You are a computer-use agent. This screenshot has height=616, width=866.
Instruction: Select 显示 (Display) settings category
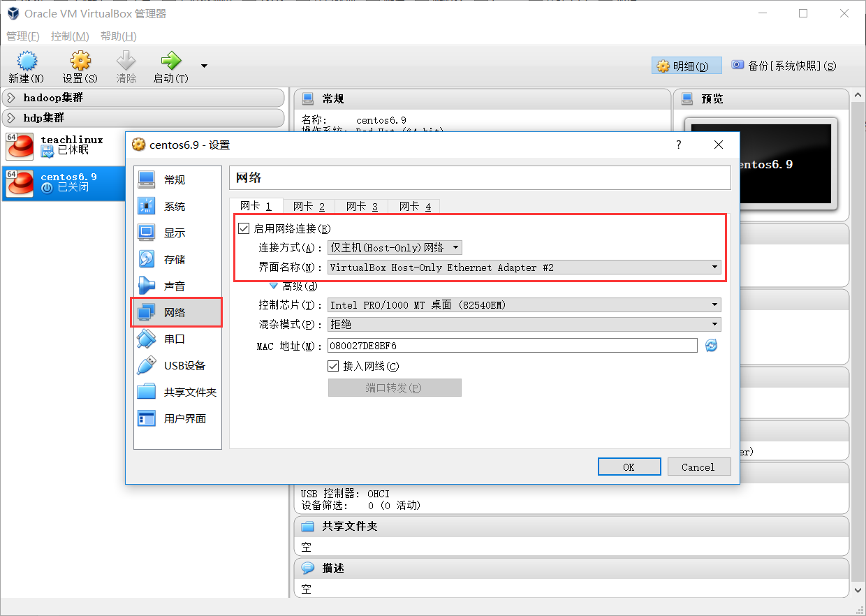click(177, 233)
